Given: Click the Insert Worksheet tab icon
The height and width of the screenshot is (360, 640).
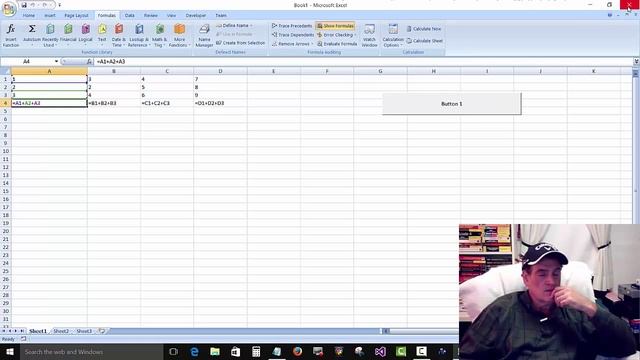Looking at the screenshot, I should (x=102, y=331).
